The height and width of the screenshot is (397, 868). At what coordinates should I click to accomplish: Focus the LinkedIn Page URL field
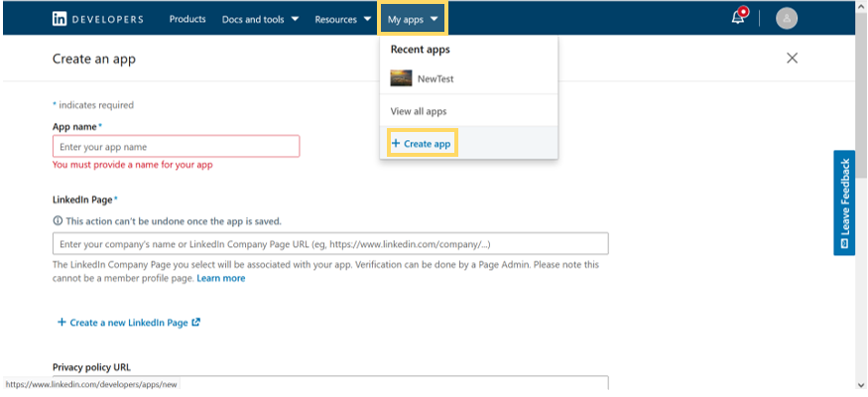point(330,243)
